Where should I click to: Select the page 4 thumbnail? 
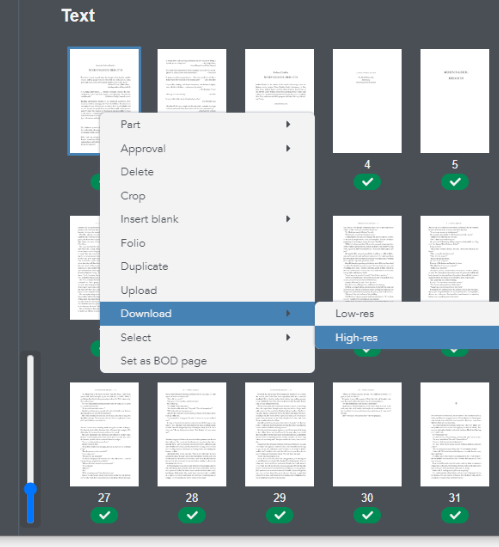tap(367, 101)
